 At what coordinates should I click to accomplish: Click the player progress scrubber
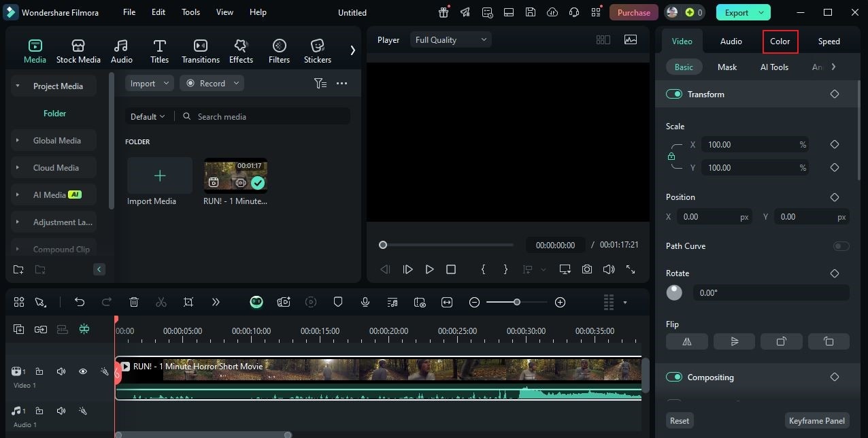click(383, 245)
